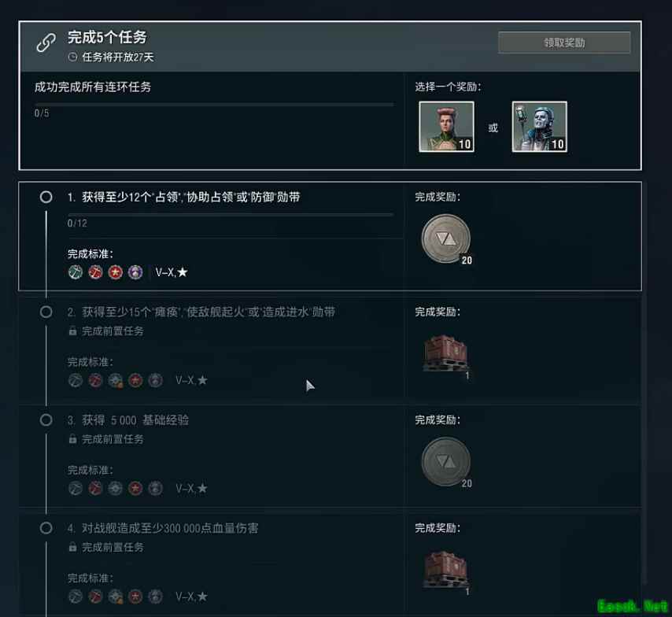Click task 1 purple battle type icon
This screenshot has width=672, height=617.
[x=135, y=272]
